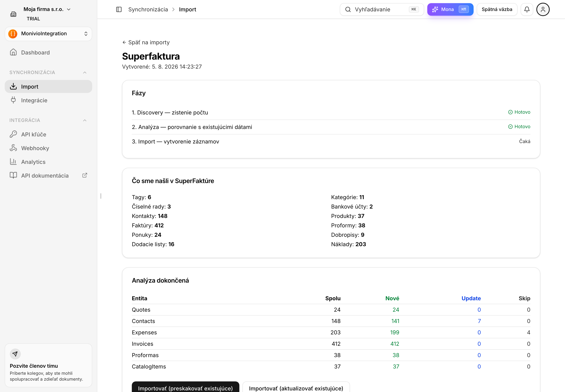Click the external link icon beside API dokumentácia
The height and width of the screenshot is (392, 565).
tap(85, 175)
